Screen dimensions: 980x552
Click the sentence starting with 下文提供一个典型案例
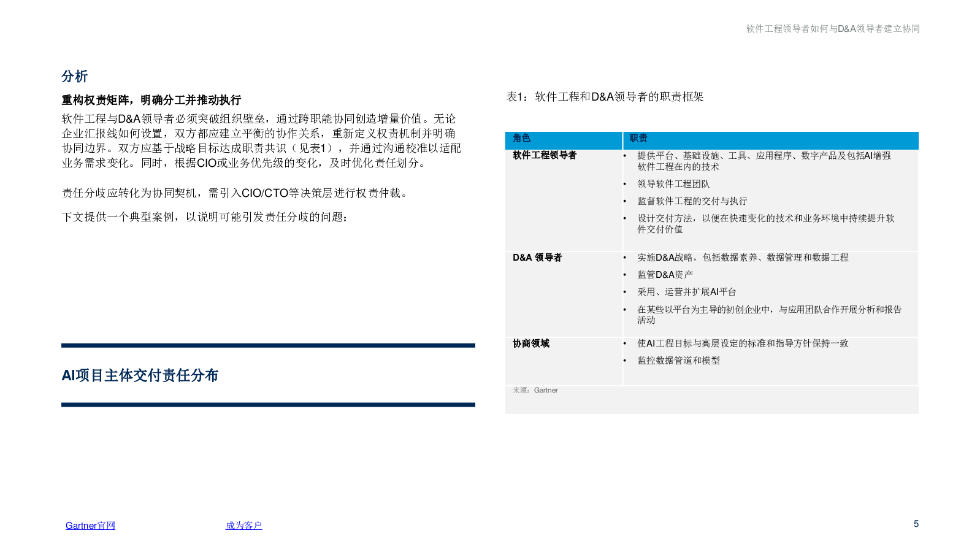pyautogui.click(x=205, y=217)
